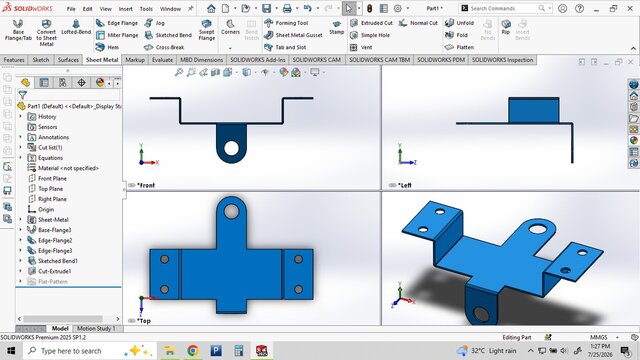The height and width of the screenshot is (360, 640).
Task: Expand the Cut list(1) node
Action: [x=20, y=147]
